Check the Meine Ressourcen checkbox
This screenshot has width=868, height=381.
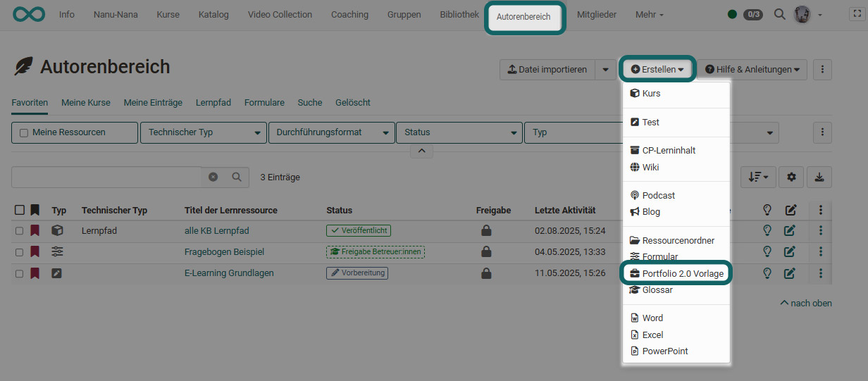point(24,132)
